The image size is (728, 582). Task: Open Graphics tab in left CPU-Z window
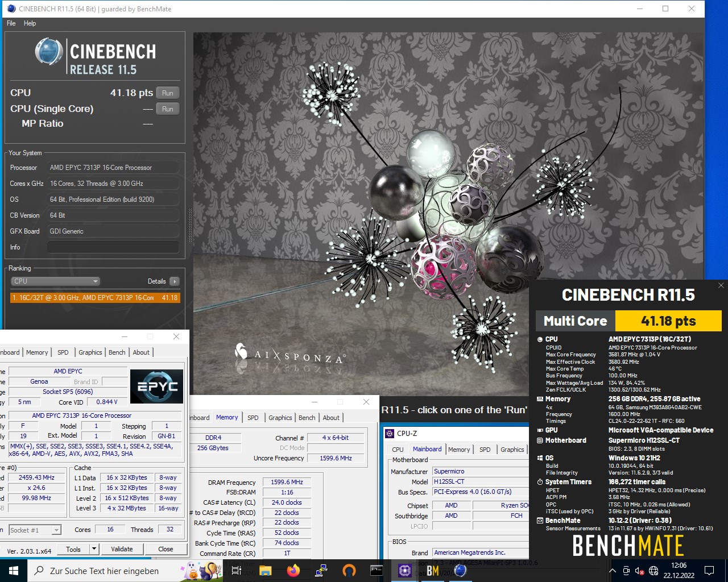coord(90,352)
